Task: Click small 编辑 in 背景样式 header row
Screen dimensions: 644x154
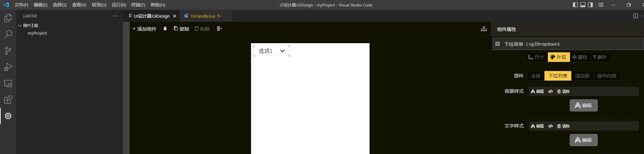Action: pos(537,91)
